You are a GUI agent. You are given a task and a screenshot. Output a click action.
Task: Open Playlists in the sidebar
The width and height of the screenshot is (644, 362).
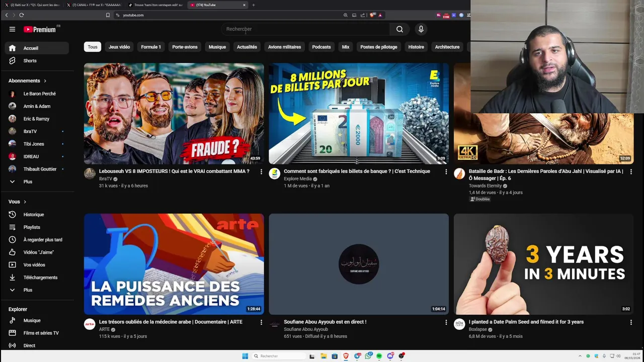tap(37, 227)
